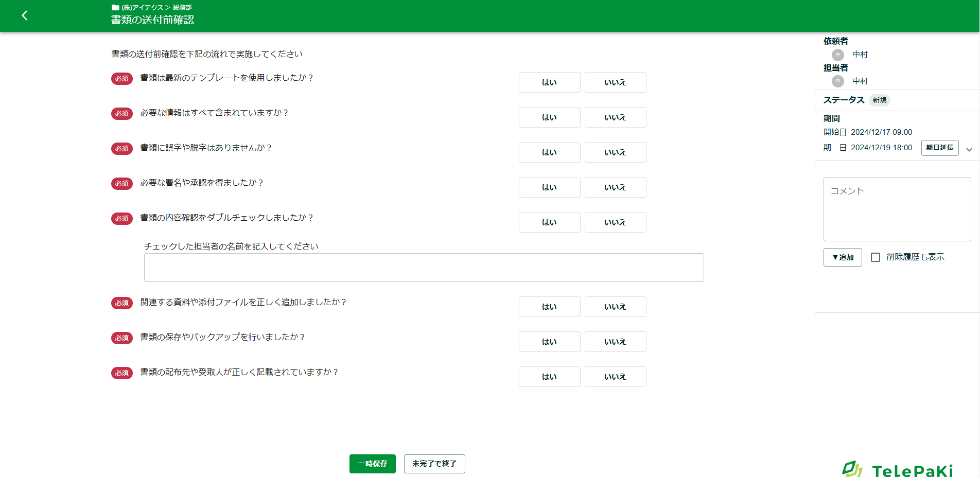Select はい for latest template question
The height and width of the screenshot is (477, 980).
coord(549,82)
